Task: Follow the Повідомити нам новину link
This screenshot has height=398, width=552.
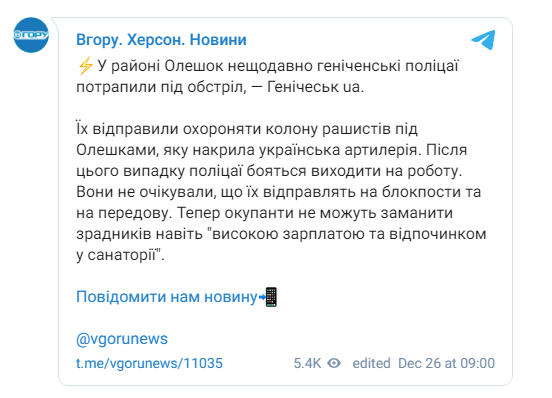Action: pyautogui.click(x=167, y=297)
